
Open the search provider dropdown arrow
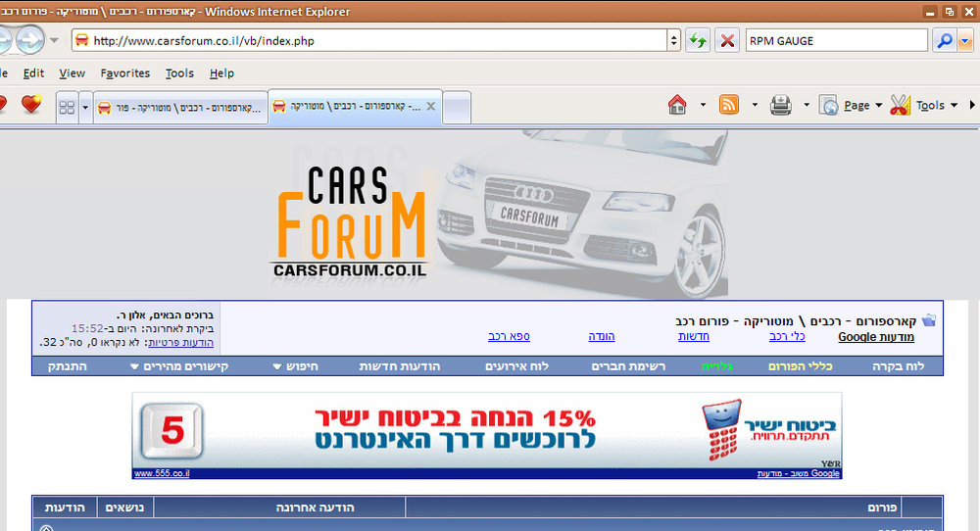click(965, 40)
